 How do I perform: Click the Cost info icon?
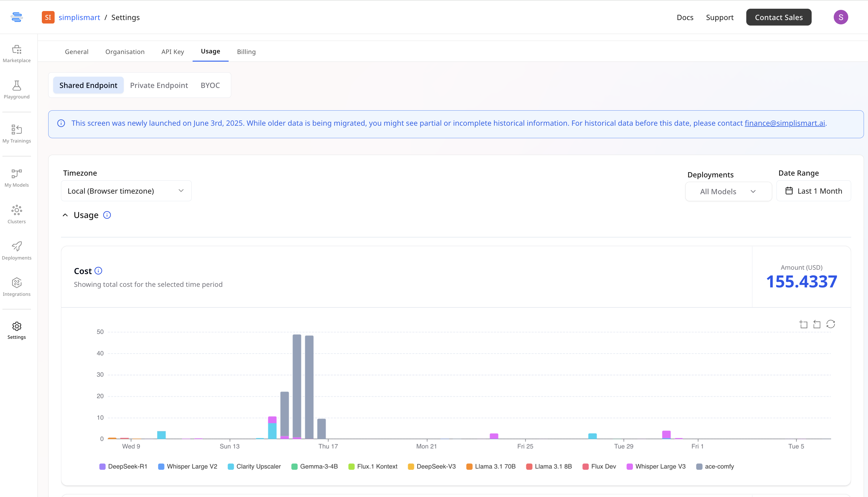click(98, 271)
